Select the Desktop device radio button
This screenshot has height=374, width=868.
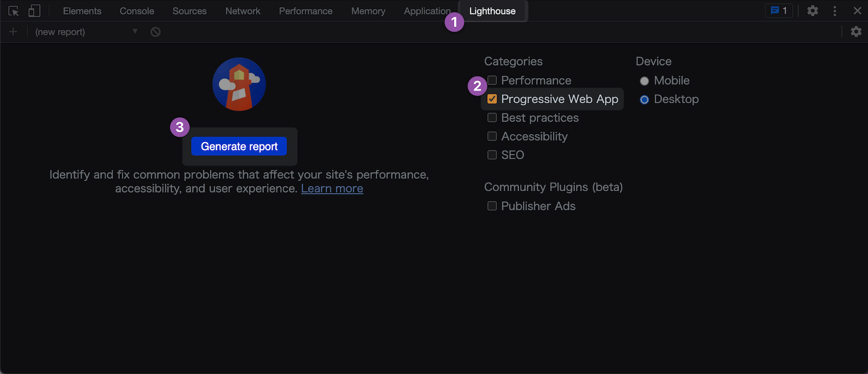click(644, 99)
